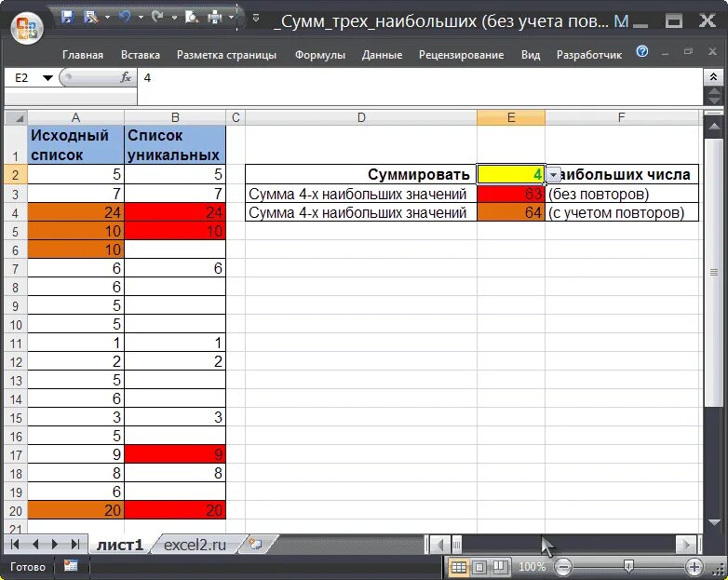
Task: Click the Save icon in quick access toolbar
Action: 68,17
